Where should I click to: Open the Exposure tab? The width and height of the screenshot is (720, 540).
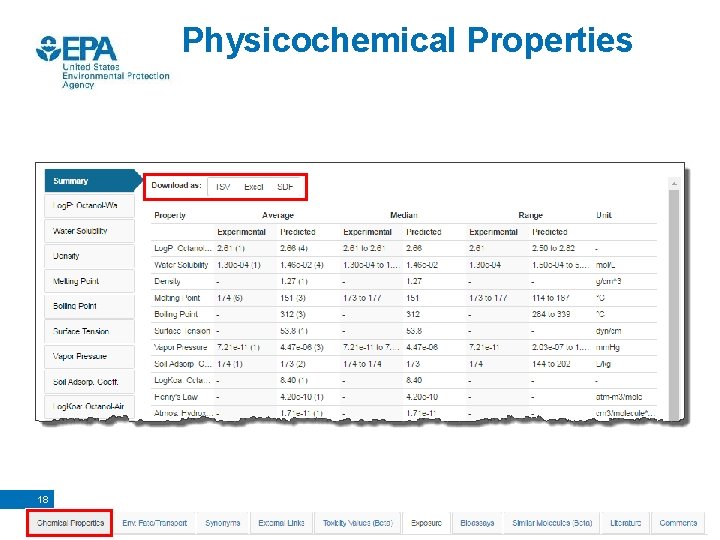[x=426, y=523]
